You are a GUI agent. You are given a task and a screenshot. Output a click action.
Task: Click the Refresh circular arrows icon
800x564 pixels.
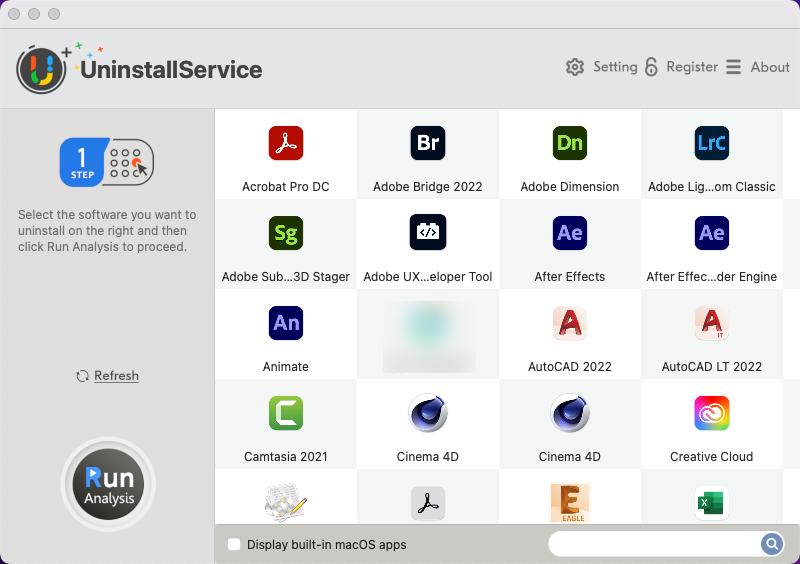tap(82, 376)
